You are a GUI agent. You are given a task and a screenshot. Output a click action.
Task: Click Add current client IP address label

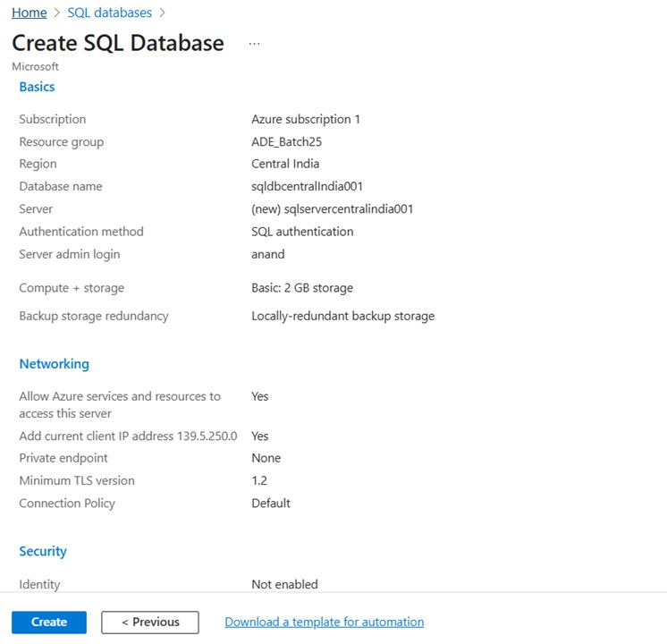tap(128, 436)
